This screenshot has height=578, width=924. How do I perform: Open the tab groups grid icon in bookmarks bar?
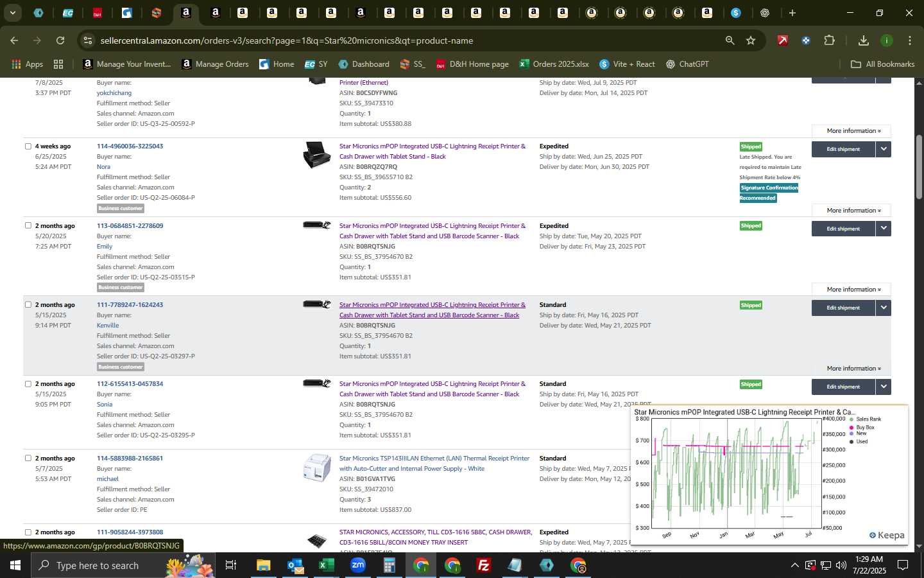click(58, 64)
